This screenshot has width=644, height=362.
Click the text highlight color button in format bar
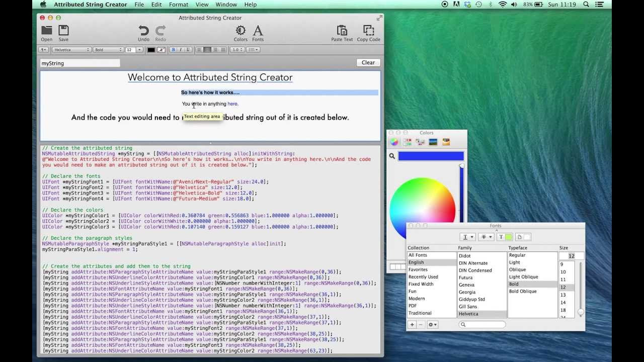click(x=162, y=50)
